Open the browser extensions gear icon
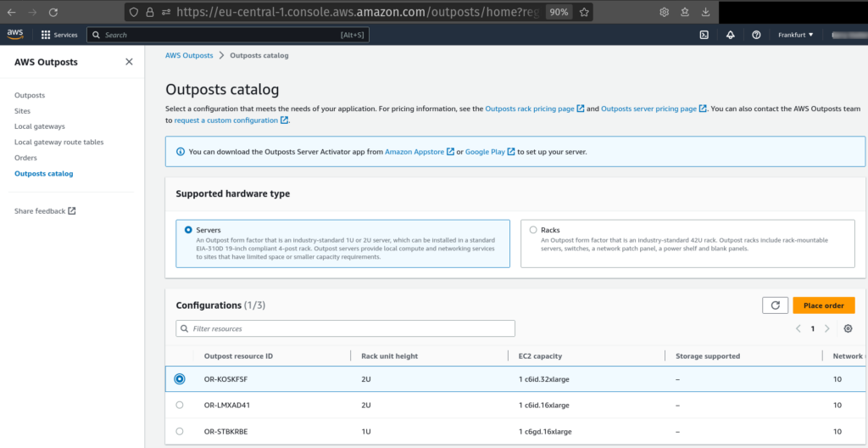 pos(665,12)
